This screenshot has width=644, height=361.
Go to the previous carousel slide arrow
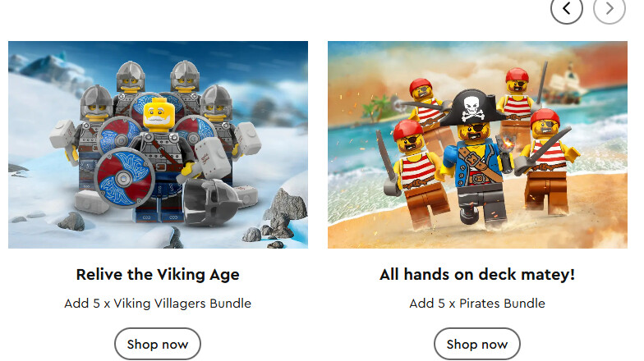point(567,8)
